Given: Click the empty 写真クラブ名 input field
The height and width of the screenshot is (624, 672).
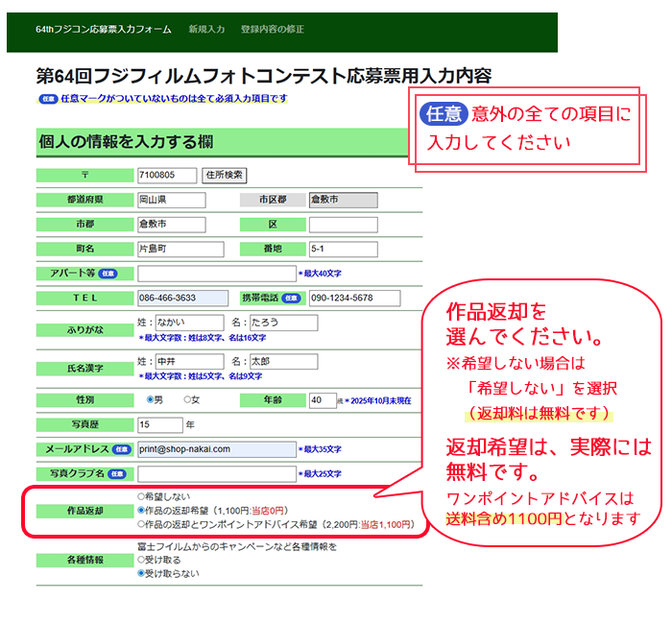Looking at the screenshot, I should pyautogui.click(x=217, y=474).
